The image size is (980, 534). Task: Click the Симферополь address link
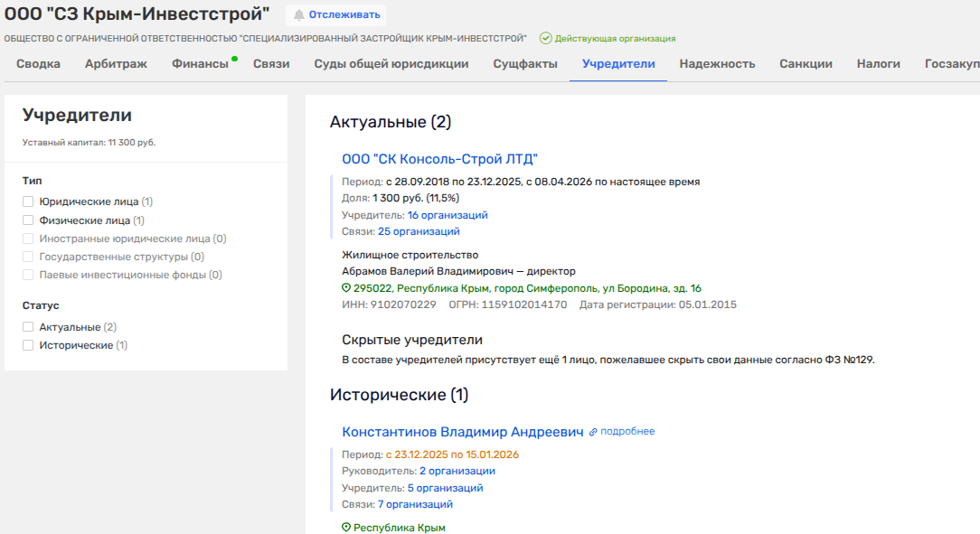527,288
